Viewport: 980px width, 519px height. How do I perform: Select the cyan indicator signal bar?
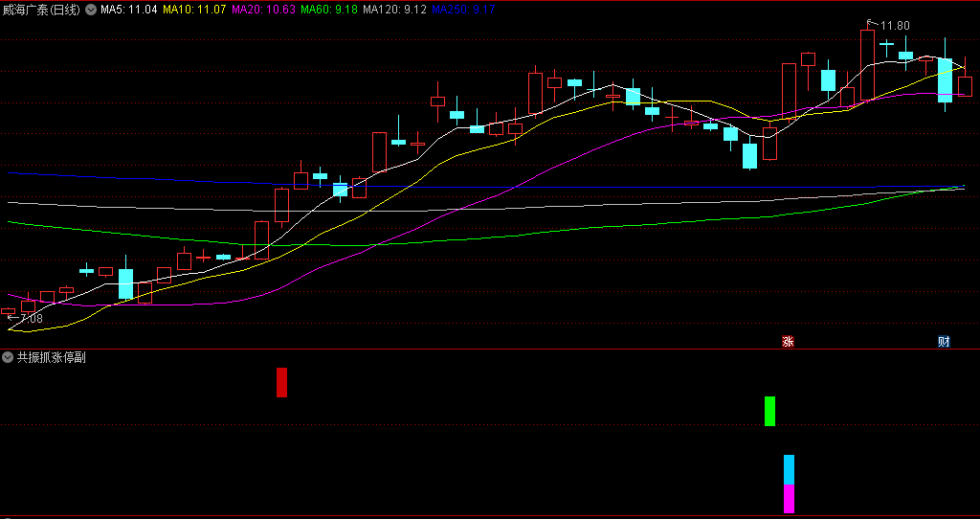(790, 470)
